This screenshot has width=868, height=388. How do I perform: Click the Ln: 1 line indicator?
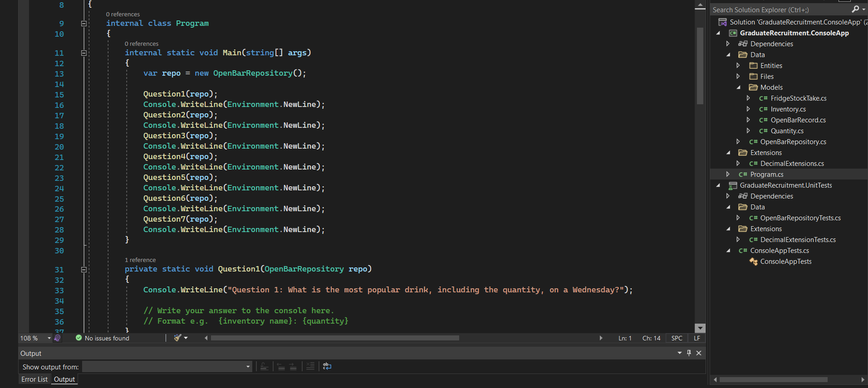625,338
